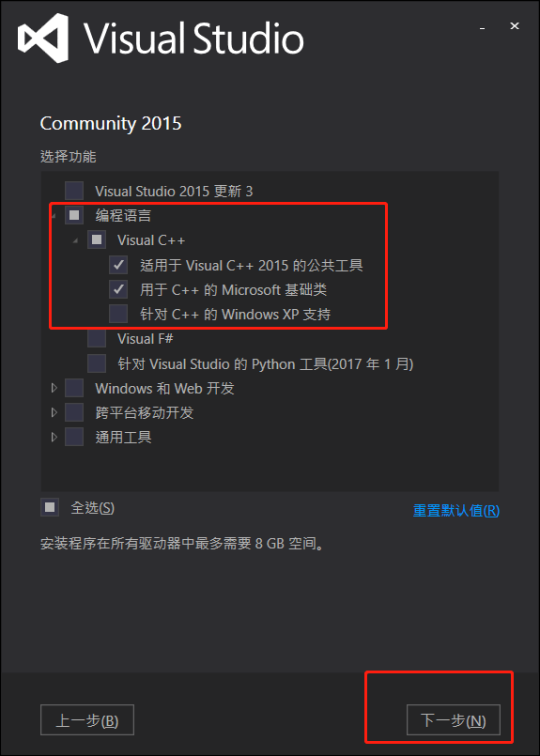Click the Visual Studio logo icon

point(42,39)
